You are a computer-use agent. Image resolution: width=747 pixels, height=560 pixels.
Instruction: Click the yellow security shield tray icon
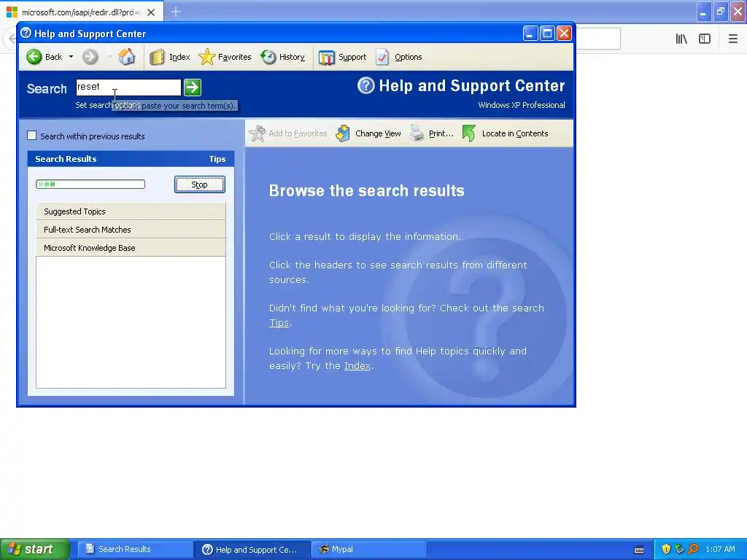pyautogui.click(x=666, y=550)
